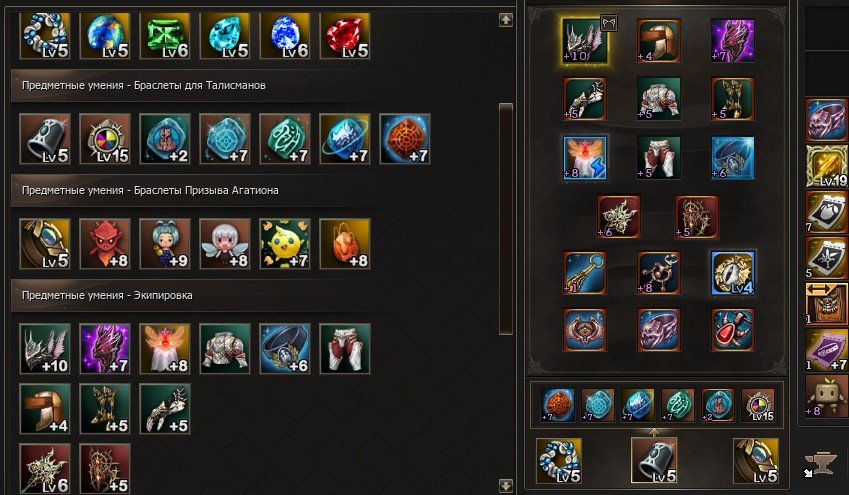Click the green emerald Lv6 gem

pyautogui.click(x=165, y=35)
